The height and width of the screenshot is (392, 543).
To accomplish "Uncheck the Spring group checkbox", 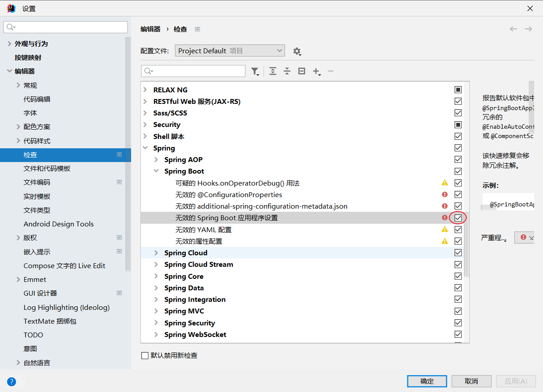I will pos(458,148).
